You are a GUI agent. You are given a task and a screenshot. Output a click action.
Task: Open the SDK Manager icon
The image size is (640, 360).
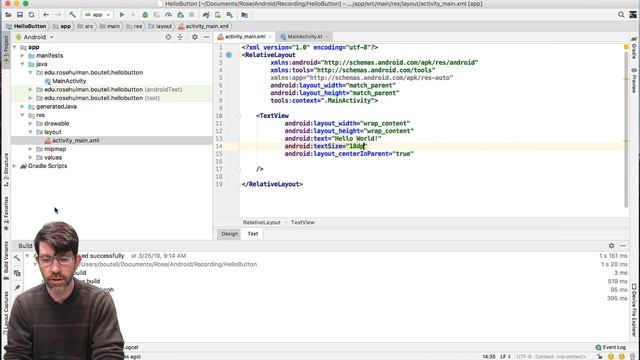click(230, 15)
